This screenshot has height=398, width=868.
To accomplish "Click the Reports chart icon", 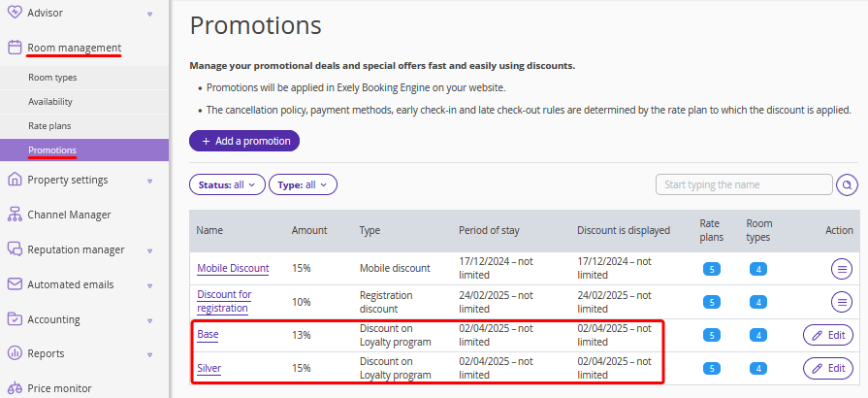I will coord(15,353).
